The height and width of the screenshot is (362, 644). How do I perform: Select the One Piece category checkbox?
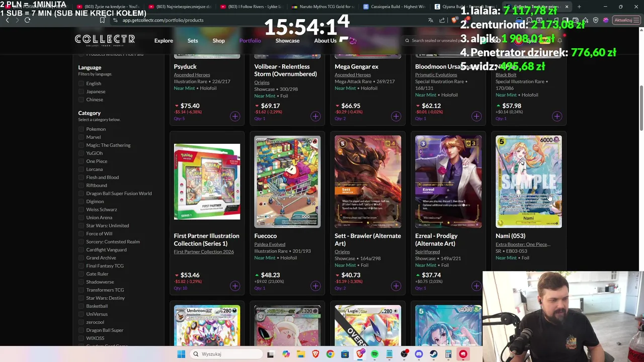point(81,161)
